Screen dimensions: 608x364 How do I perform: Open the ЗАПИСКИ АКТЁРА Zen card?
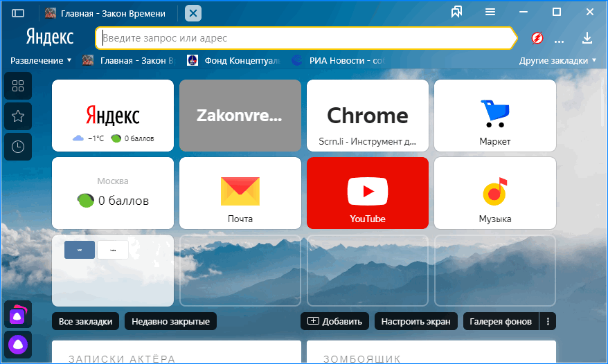[x=177, y=352]
